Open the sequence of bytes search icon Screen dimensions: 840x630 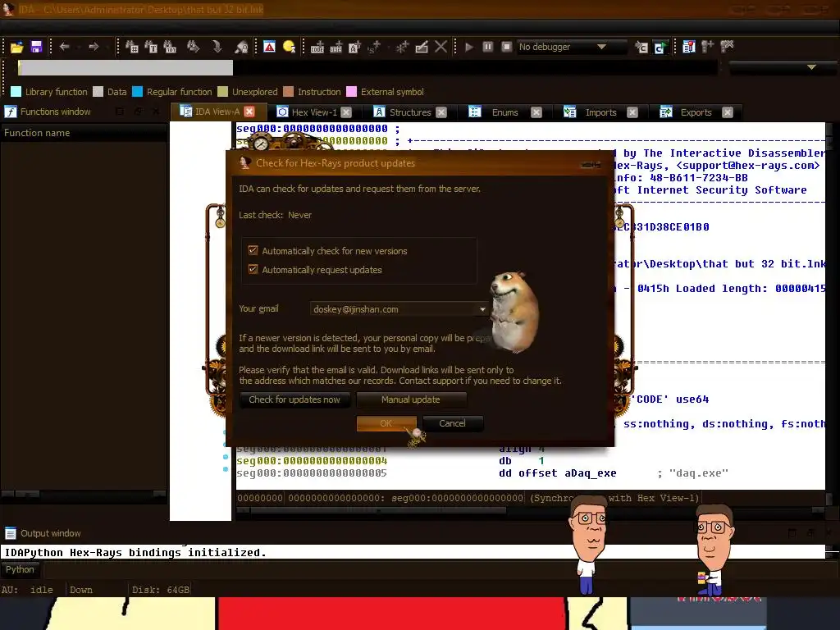[x=131, y=47]
